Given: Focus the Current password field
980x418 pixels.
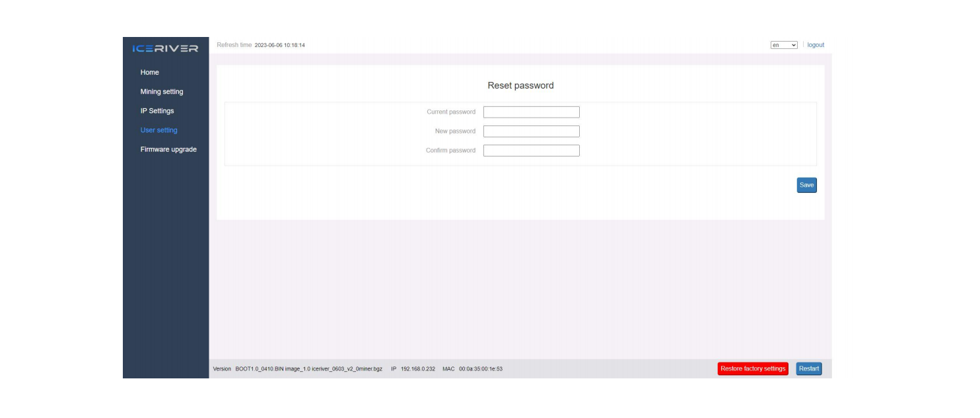Looking at the screenshot, I should [531, 112].
